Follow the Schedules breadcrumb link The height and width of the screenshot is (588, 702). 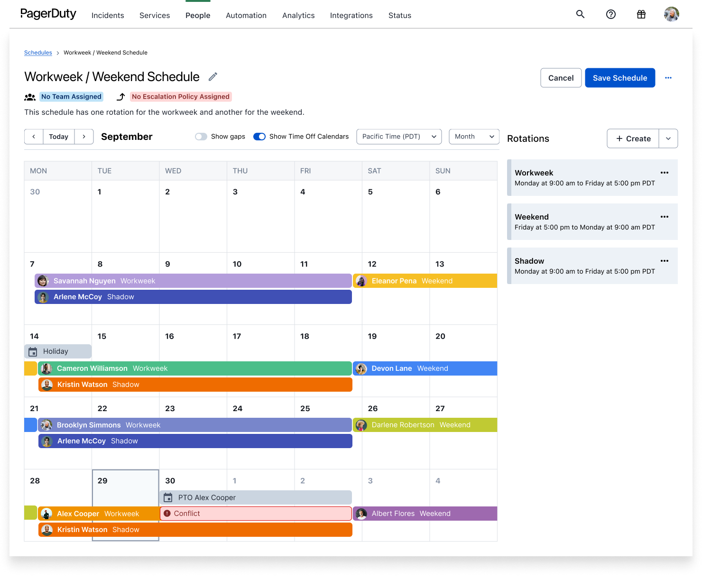[38, 53]
